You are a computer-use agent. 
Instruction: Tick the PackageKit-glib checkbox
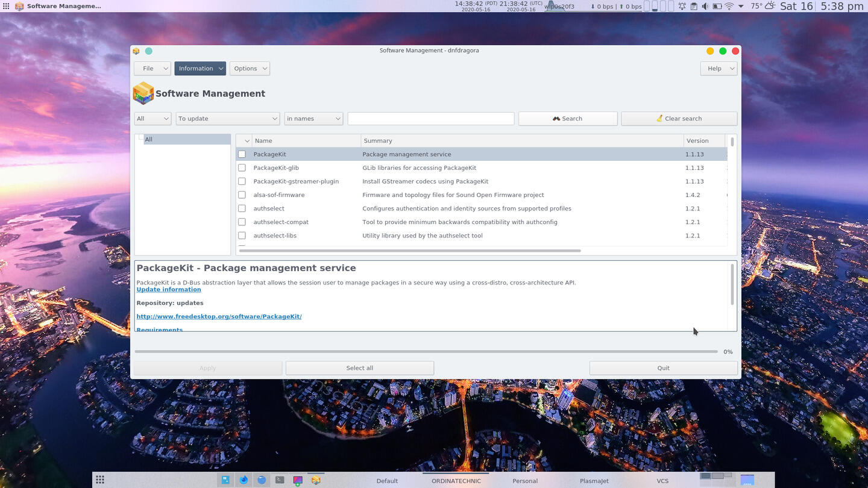tap(242, 167)
